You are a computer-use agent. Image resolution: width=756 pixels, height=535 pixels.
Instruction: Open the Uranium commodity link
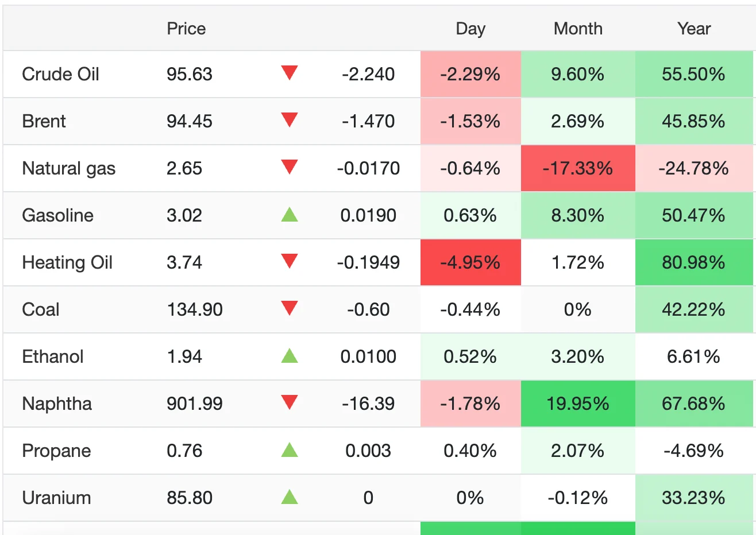click(56, 498)
